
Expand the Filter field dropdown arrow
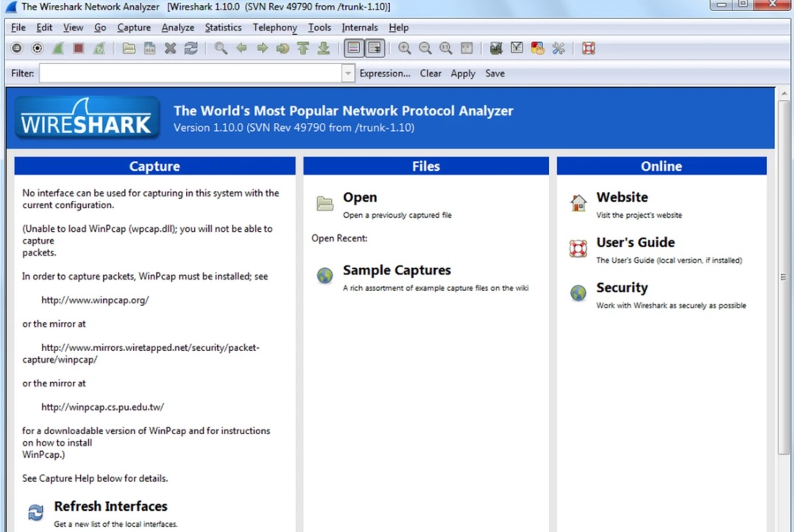click(348, 74)
